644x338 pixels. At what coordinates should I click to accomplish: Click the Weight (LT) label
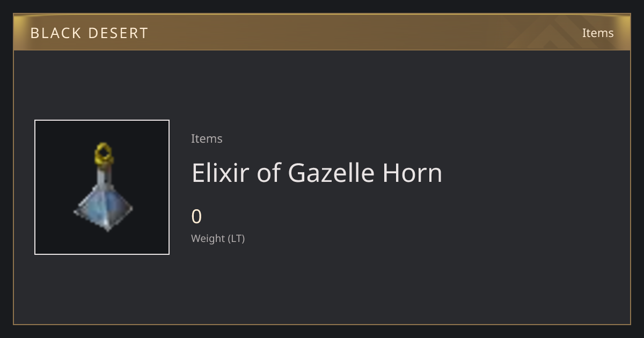click(x=218, y=238)
